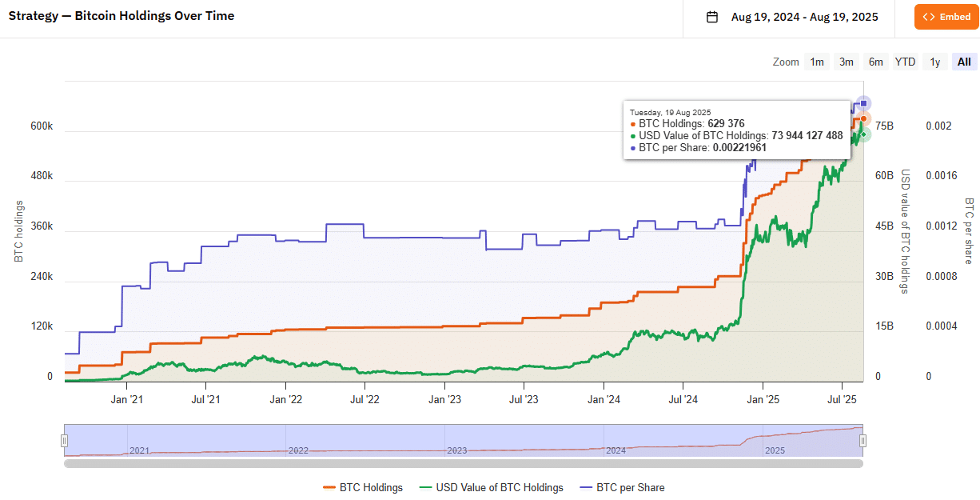The width and height of the screenshot is (980, 500).
Task: Select the 1m zoom range
Action: [x=817, y=62]
